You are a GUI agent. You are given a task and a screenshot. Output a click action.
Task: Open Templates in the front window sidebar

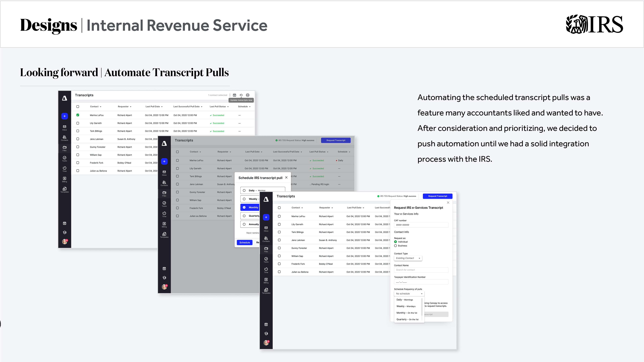(x=266, y=291)
